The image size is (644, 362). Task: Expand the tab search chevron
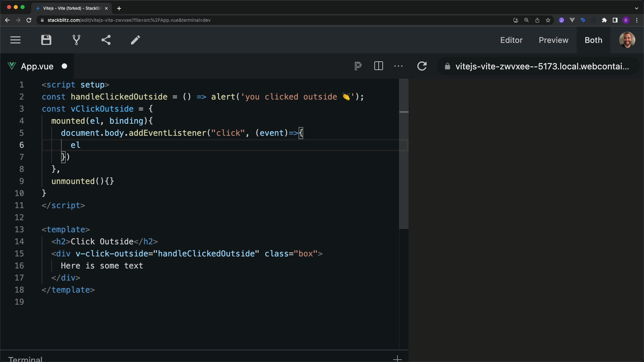point(637,8)
